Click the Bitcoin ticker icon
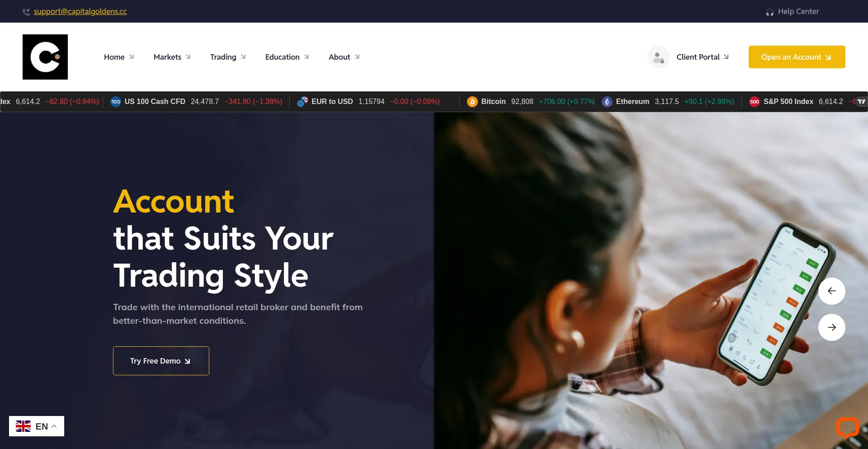The image size is (868, 449). (472, 102)
